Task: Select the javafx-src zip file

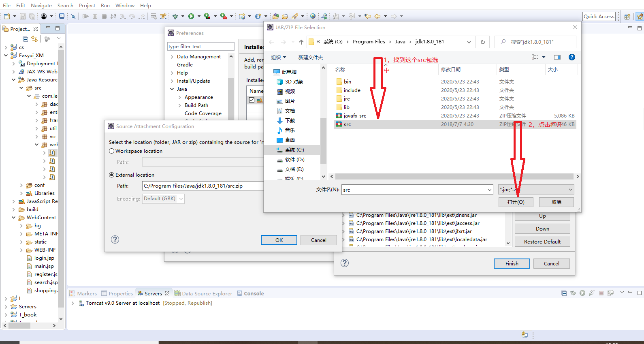Action: click(355, 116)
